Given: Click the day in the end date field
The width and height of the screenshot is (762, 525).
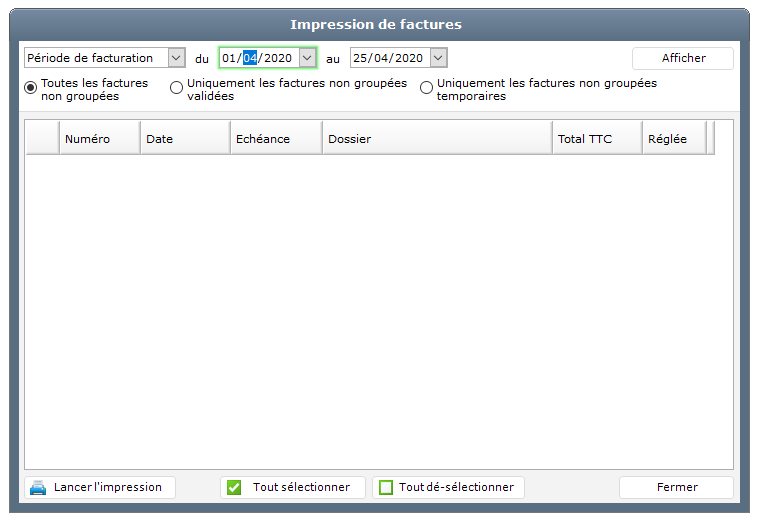Looking at the screenshot, I should [360, 58].
